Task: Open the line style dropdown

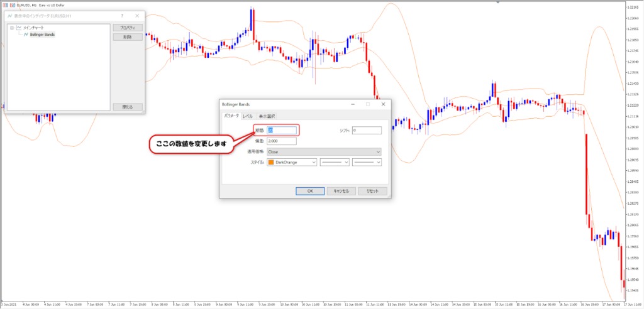Action: 335,163
